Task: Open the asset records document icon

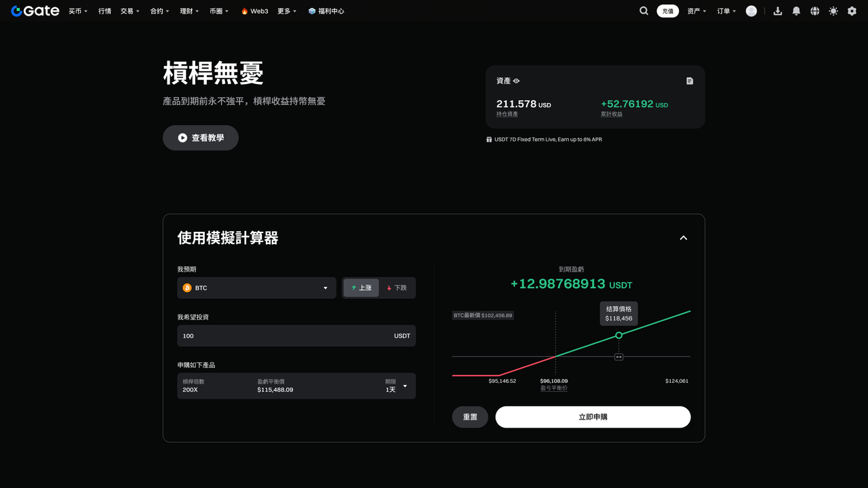Action: tap(690, 81)
